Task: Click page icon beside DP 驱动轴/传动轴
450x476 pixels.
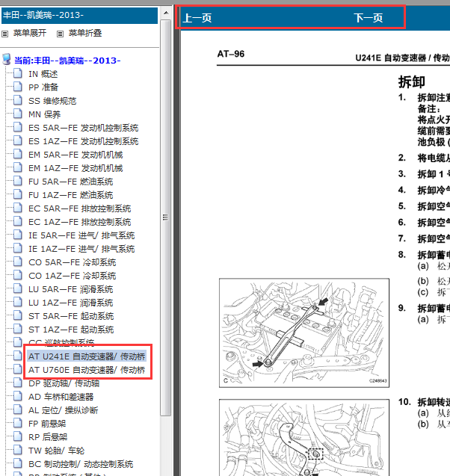Action: (x=18, y=382)
